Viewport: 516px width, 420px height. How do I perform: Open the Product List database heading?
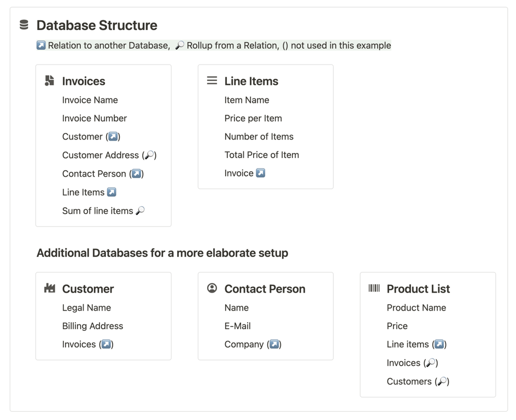pos(418,289)
